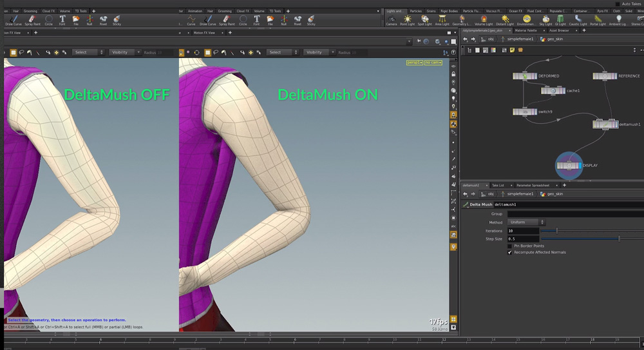Screen dimensions: 644x350
Task: Click the Rivet tool in the leftmost shelf
Action: click(x=103, y=21)
